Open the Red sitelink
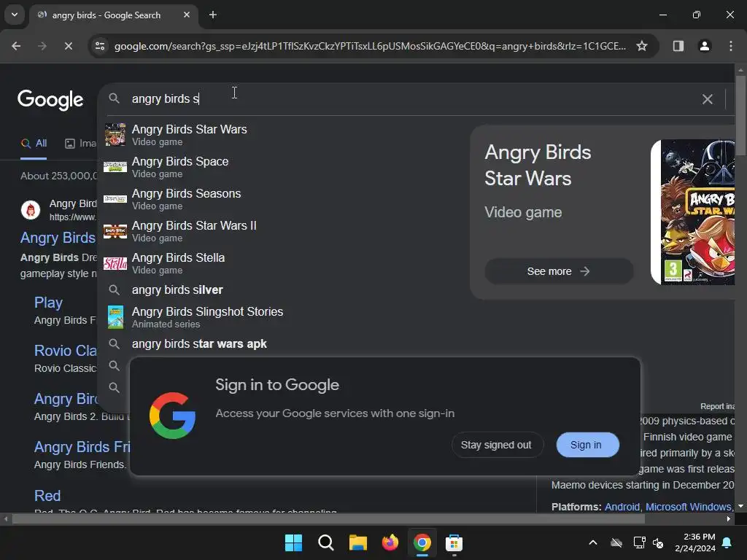The width and height of the screenshot is (747, 560). coord(47,496)
